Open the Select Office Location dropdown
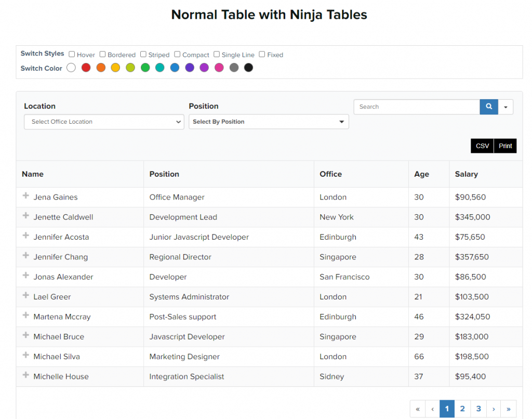Screen dimensions: 532x419 coord(104,122)
